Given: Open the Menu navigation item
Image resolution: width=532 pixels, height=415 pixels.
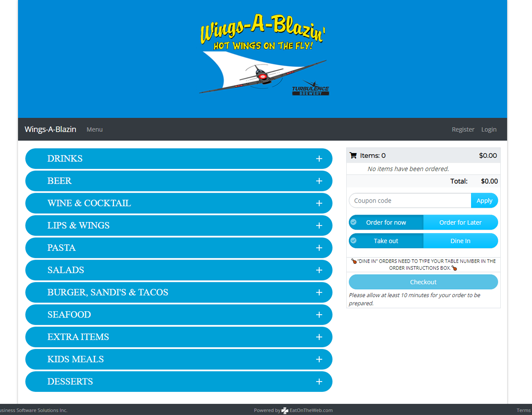Looking at the screenshot, I should [x=94, y=129].
